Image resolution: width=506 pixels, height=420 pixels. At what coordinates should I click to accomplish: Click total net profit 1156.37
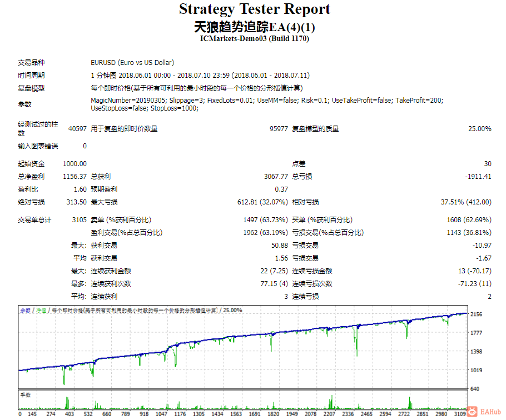coord(75,177)
